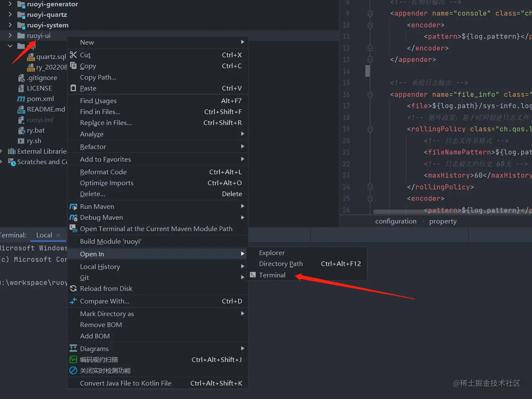This screenshot has height=399, width=532.
Task: Click the Run Maven icon
Action: (73, 206)
